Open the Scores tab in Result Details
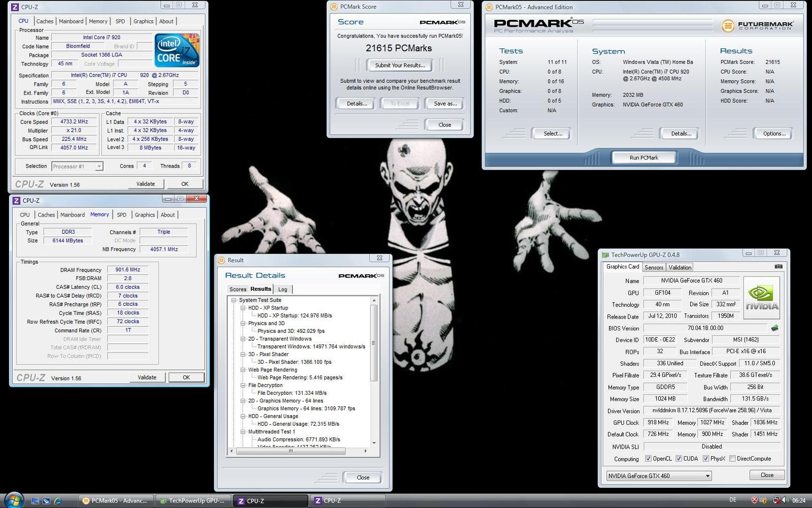 (238, 290)
